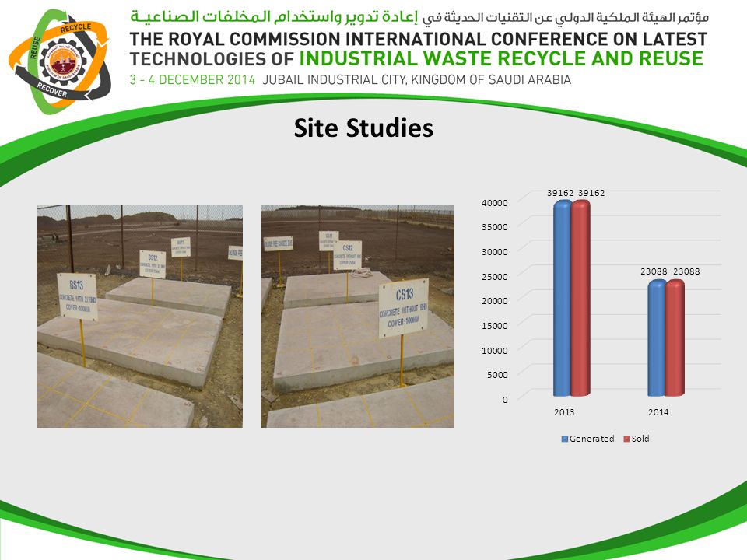Viewport: 747px width, 560px height.
Task: Click the BS12 sign in left photo
Action: point(153,264)
